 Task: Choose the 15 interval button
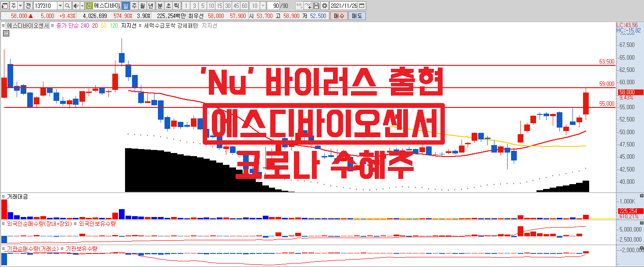219,6
